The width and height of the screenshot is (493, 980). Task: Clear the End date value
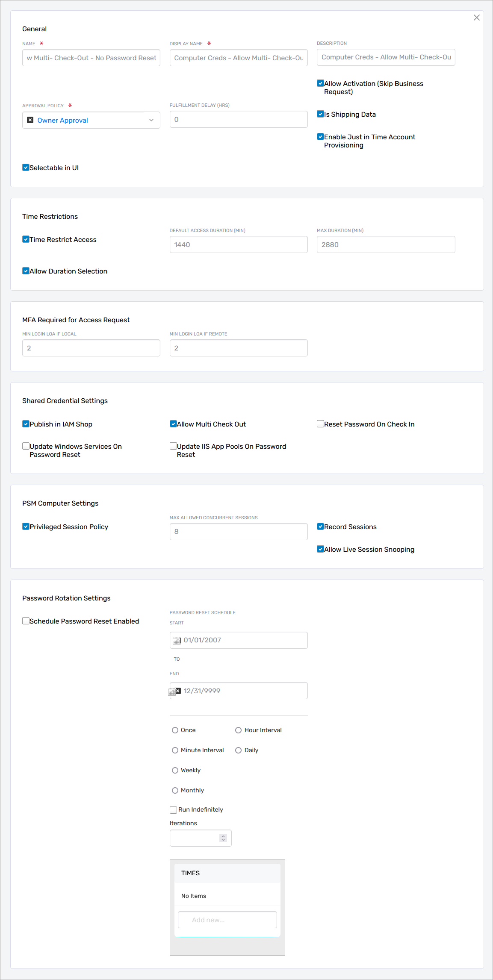pyautogui.click(x=178, y=691)
